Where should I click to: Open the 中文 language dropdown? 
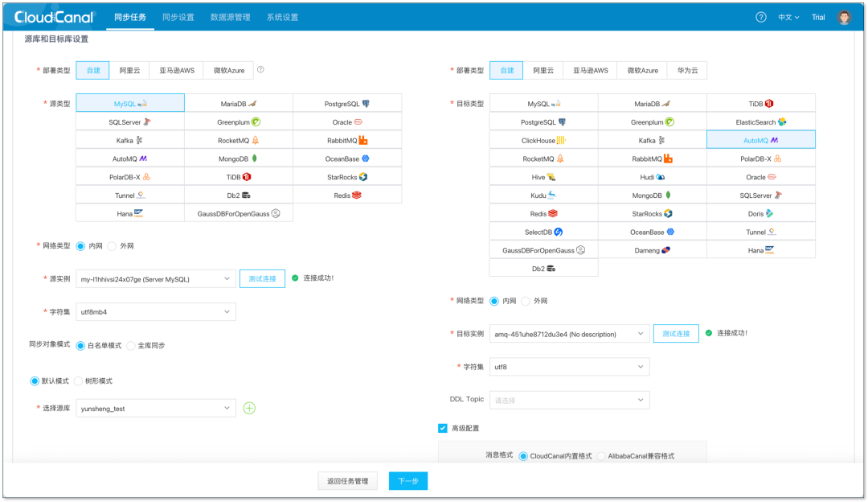(788, 17)
